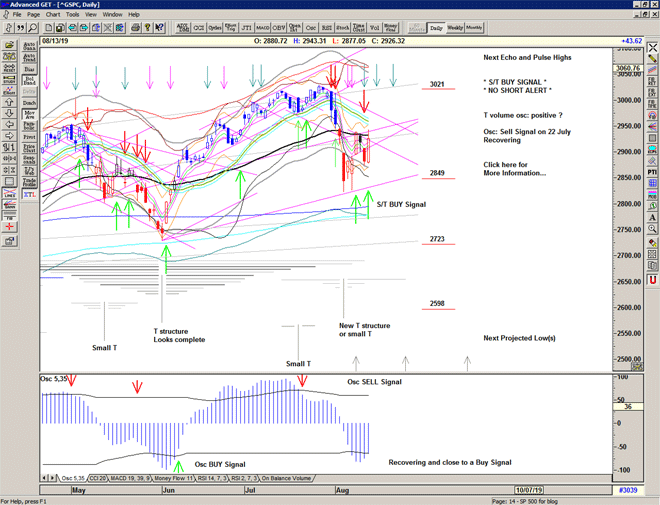This screenshot has height=505, width=660.
Task: Switch to On Balance Volume tab
Action: [286, 478]
